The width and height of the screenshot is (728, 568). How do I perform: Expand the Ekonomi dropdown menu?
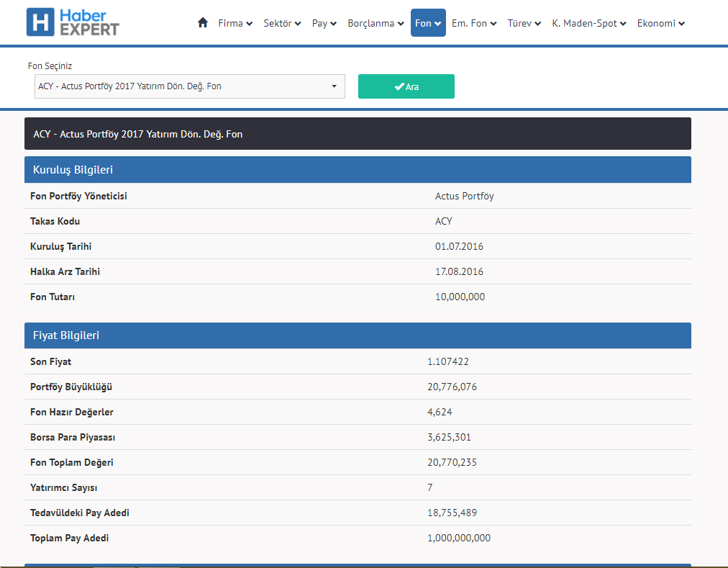click(x=660, y=23)
